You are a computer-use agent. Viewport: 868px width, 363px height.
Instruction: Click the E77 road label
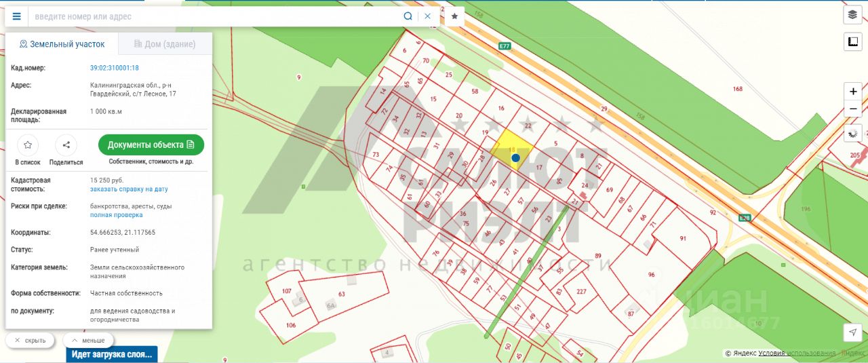pyautogui.click(x=504, y=46)
